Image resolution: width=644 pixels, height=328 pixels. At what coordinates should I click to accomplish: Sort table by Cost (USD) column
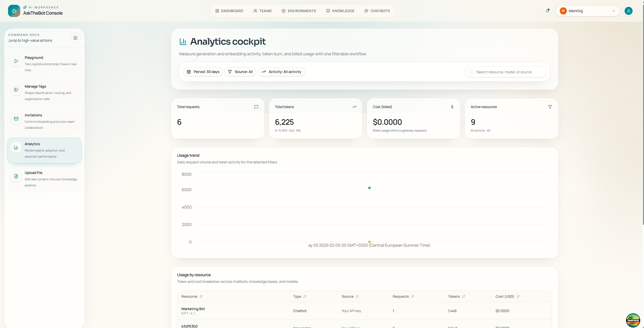click(x=507, y=296)
